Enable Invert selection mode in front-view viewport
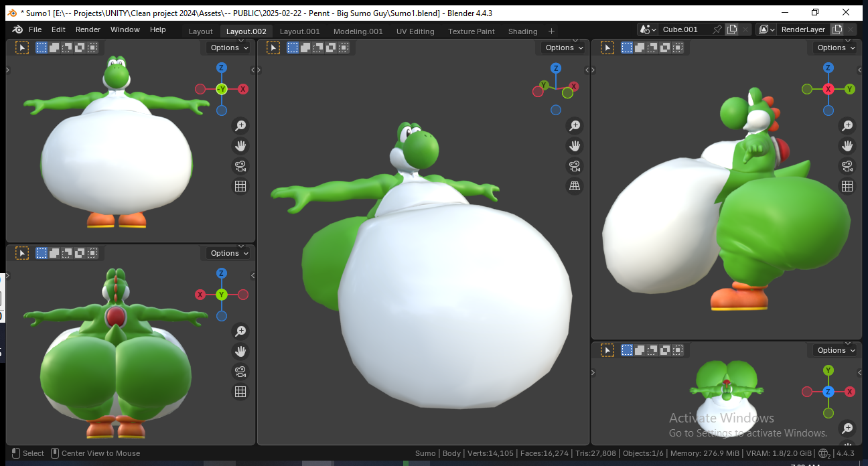 [80, 48]
